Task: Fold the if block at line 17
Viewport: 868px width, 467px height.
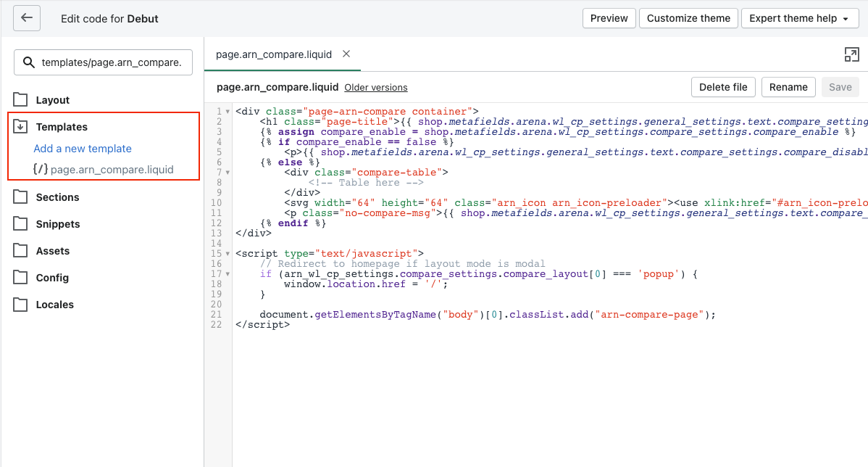Action: 228,273
